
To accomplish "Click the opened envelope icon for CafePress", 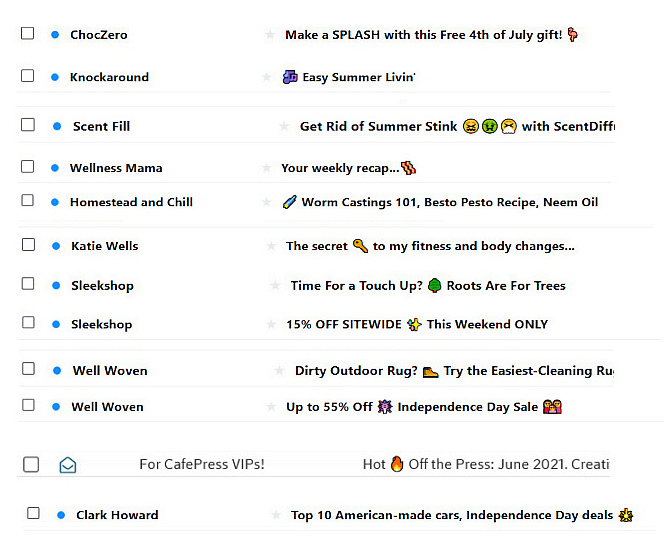I will tap(67, 465).
